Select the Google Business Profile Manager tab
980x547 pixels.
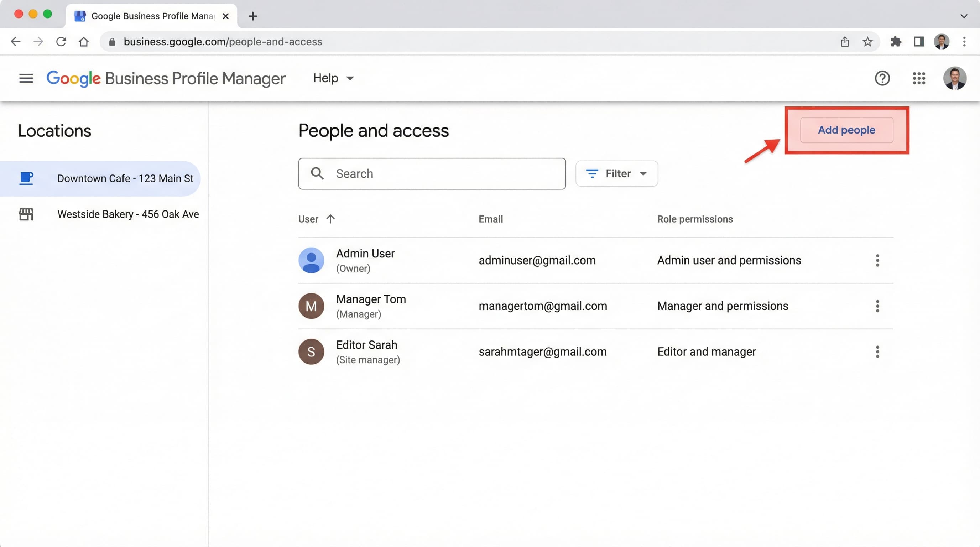tap(151, 16)
